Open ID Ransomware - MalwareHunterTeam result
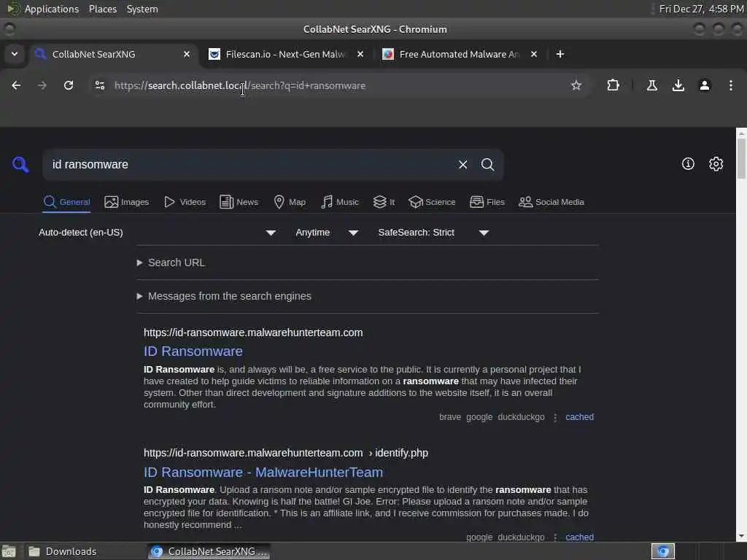 point(263,472)
